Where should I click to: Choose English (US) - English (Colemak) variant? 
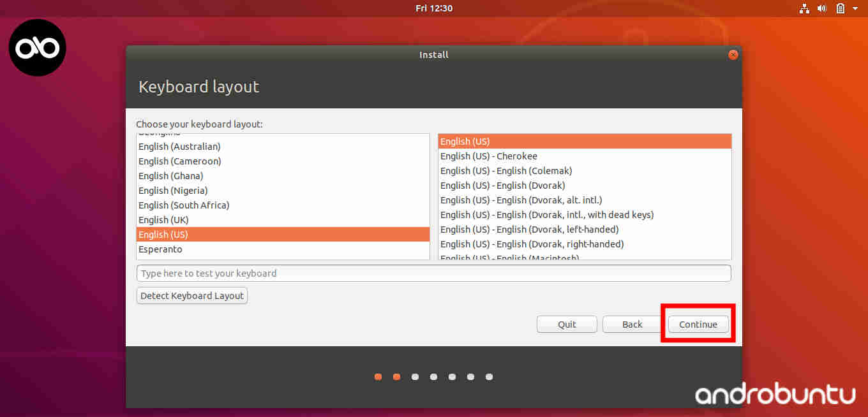click(505, 170)
